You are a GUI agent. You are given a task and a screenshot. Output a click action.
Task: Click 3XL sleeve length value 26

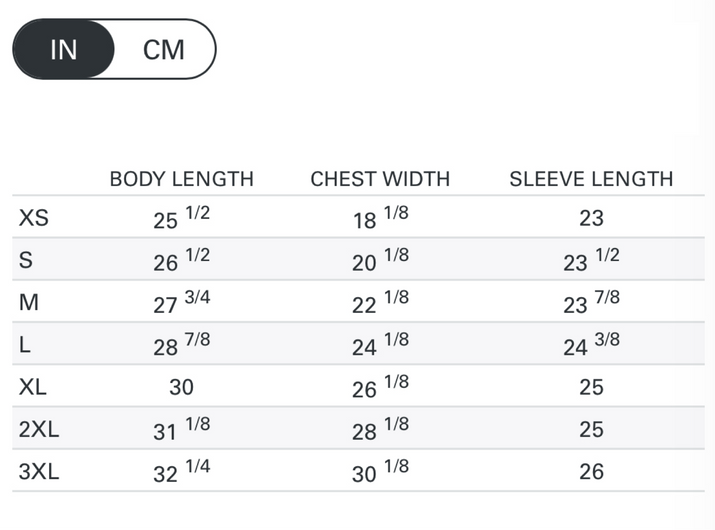(591, 472)
